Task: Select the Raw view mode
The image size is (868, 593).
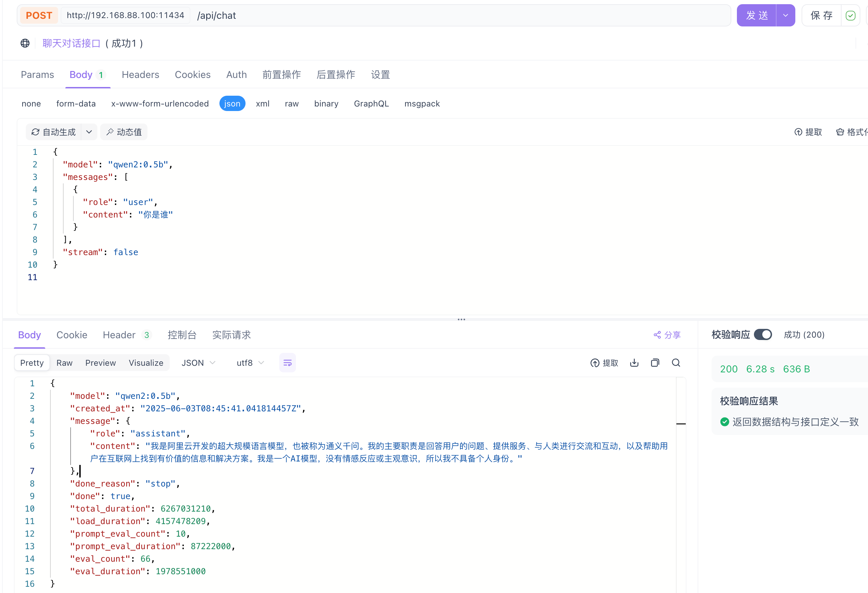Action: click(64, 363)
